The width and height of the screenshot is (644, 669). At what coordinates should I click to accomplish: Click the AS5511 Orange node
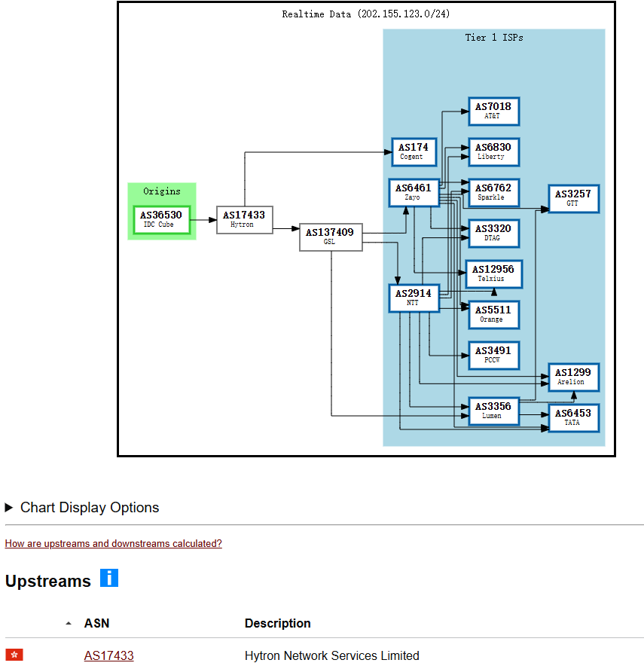[494, 315]
